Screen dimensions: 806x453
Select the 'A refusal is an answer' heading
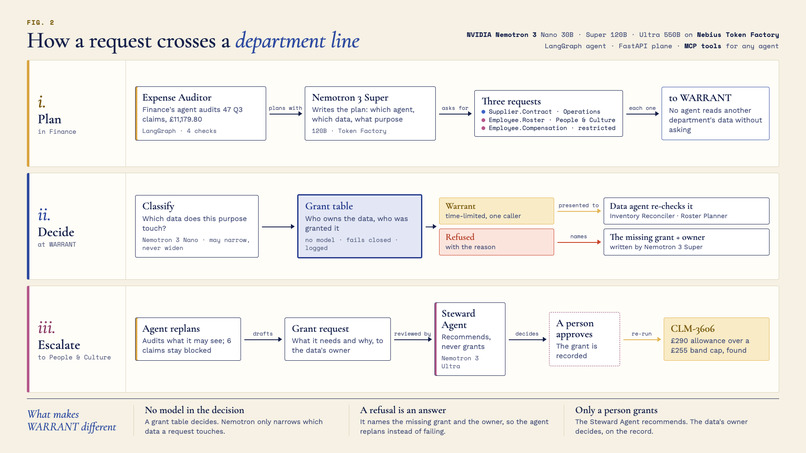click(403, 410)
